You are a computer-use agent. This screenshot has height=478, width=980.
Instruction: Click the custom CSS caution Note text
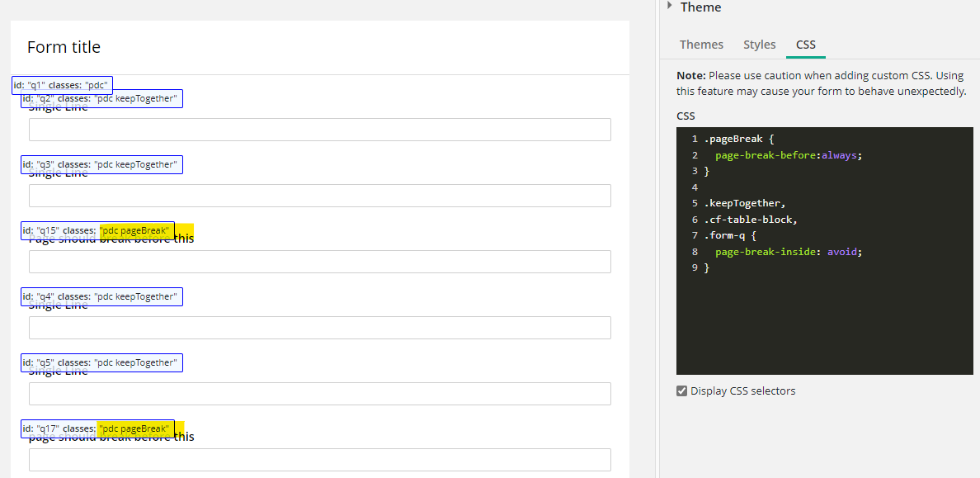[822, 83]
